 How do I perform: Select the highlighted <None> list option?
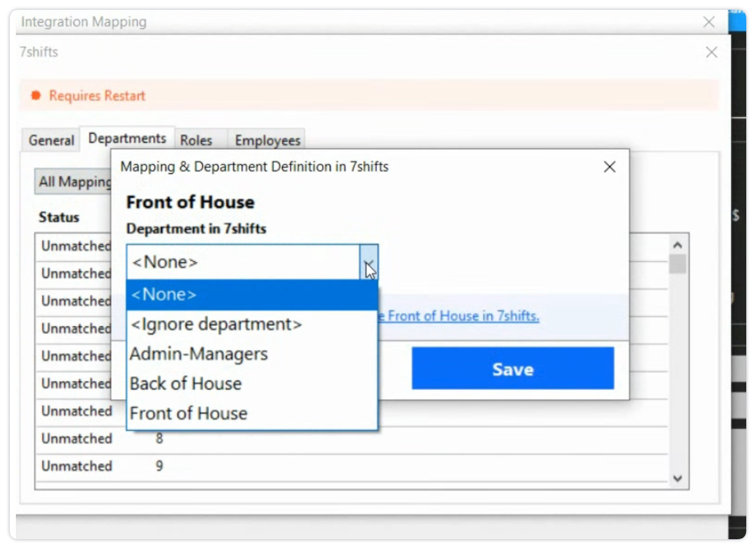coord(251,295)
